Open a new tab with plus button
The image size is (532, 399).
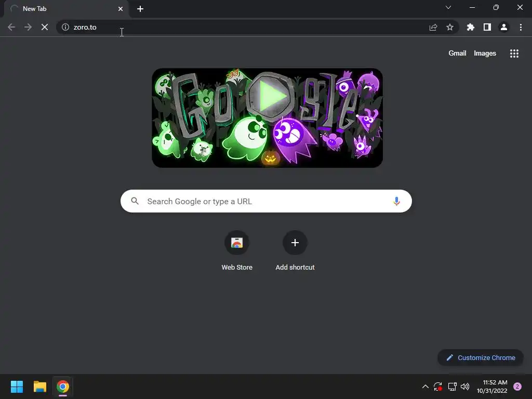click(x=140, y=9)
